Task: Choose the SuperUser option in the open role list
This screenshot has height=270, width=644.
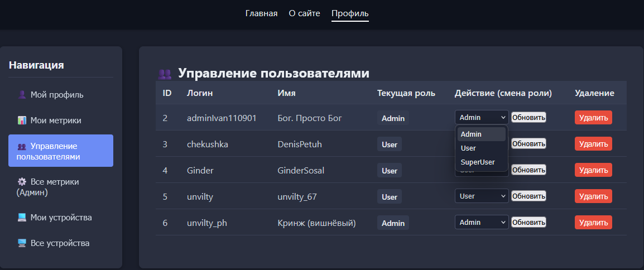Action: 482,162
